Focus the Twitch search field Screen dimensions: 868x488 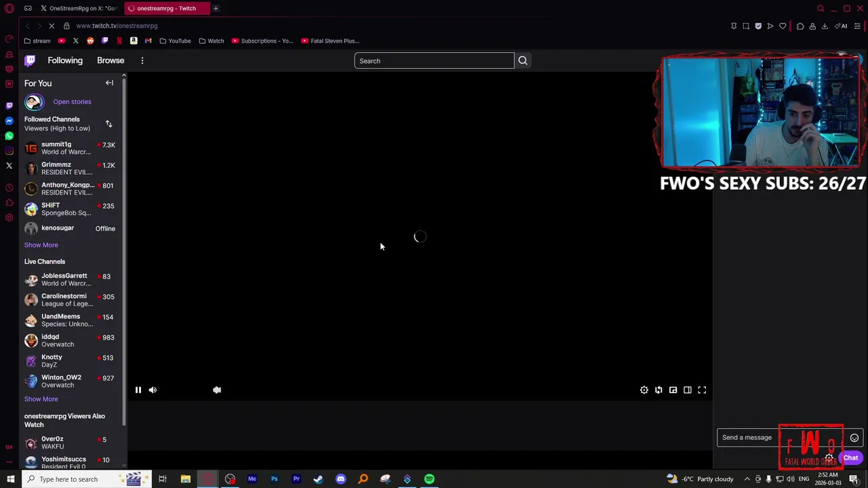pyautogui.click(x=434, y=61)
